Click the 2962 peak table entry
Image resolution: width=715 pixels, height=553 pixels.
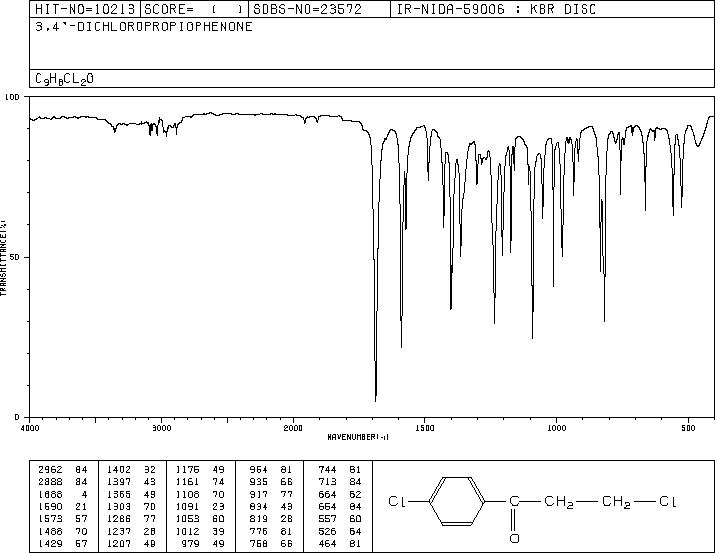(62, 470)
